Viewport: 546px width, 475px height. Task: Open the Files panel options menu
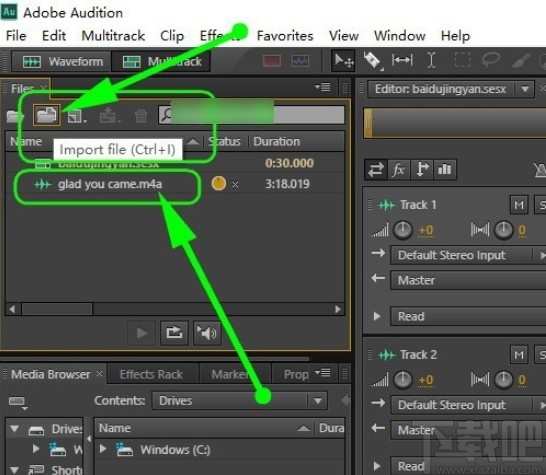point(323,86)
